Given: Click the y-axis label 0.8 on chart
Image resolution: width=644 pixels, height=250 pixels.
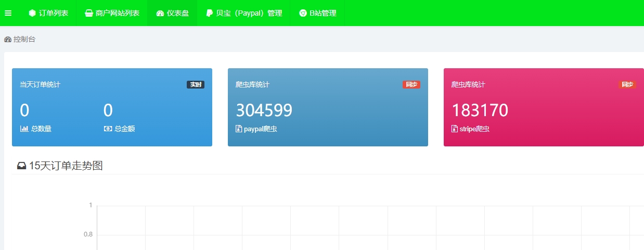Looking at the screenshot, I should tap(88, 234).
